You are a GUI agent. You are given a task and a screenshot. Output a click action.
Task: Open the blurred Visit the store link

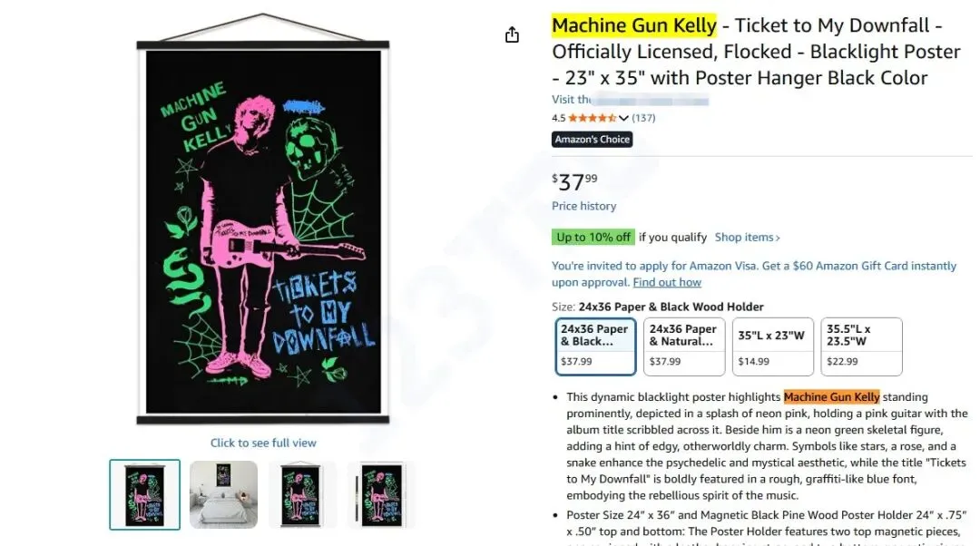630,100
